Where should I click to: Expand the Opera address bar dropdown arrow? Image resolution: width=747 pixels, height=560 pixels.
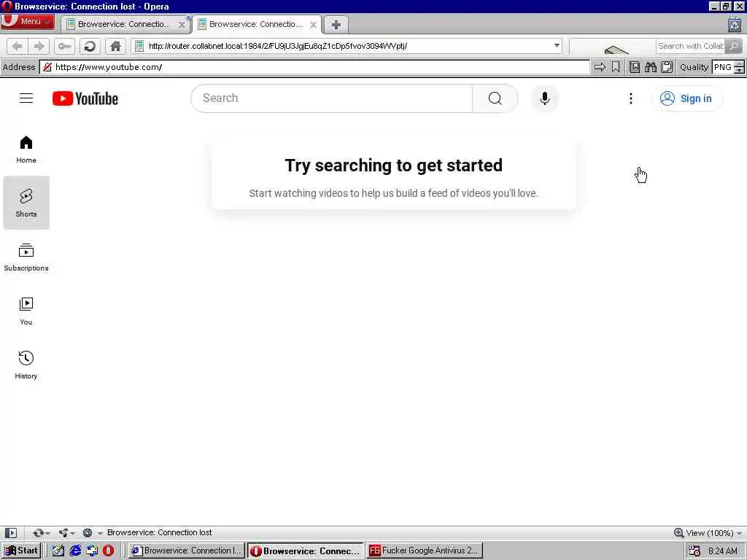(x=557, y=46)
